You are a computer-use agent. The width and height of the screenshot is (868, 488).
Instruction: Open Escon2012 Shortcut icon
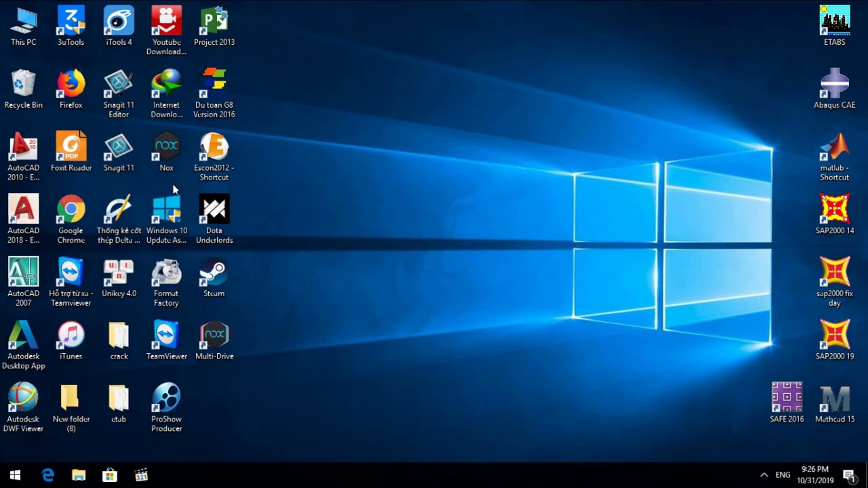tap(214, 157)
